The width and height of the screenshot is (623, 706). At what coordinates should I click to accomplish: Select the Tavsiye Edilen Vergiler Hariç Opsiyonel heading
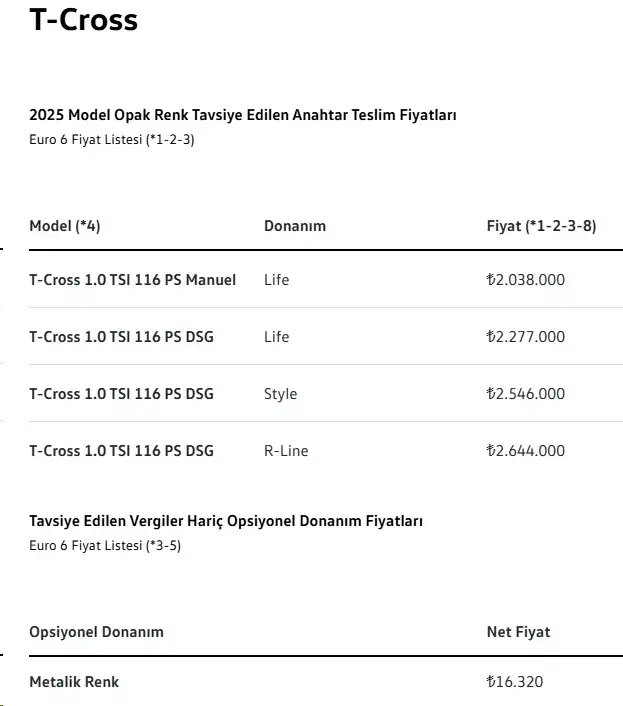pyautogui.click(x=226, y=521)
